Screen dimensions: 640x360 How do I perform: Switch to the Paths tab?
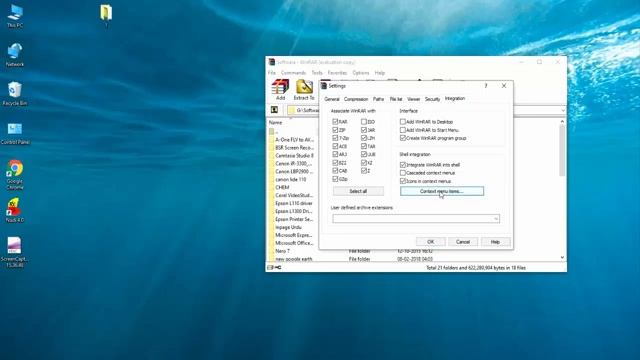378,99
